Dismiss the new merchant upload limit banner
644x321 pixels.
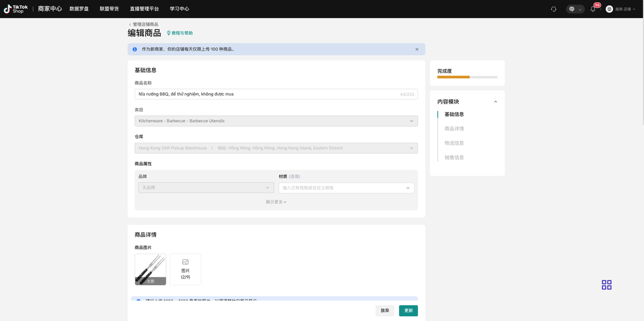(417, 49)
